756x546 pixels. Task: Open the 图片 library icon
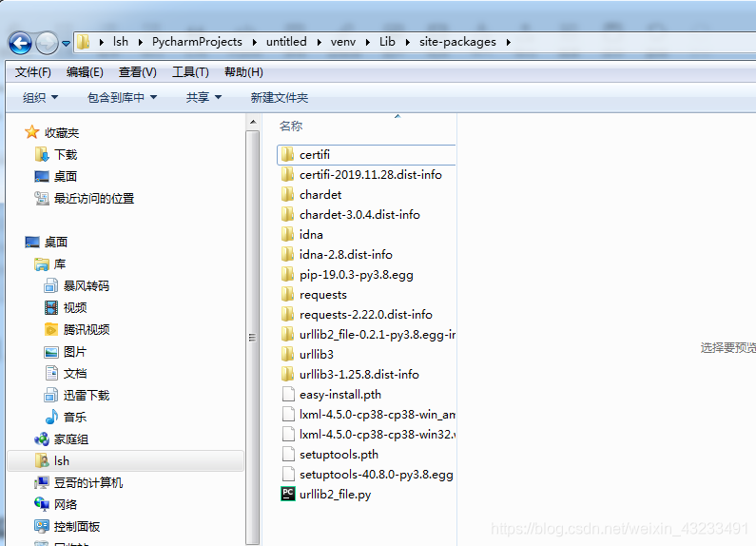tap(51, 352)
